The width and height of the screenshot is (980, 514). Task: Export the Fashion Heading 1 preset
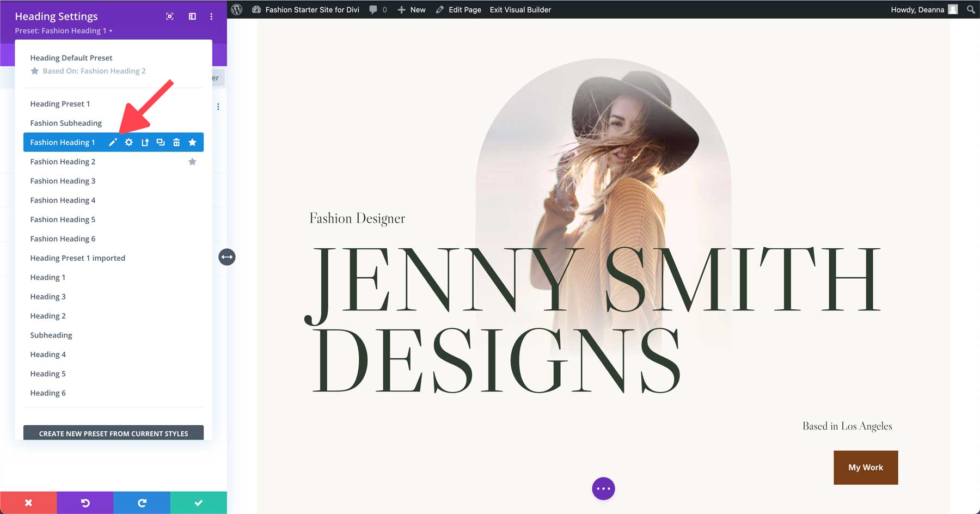pyautogui.click(x=145, y=142)
